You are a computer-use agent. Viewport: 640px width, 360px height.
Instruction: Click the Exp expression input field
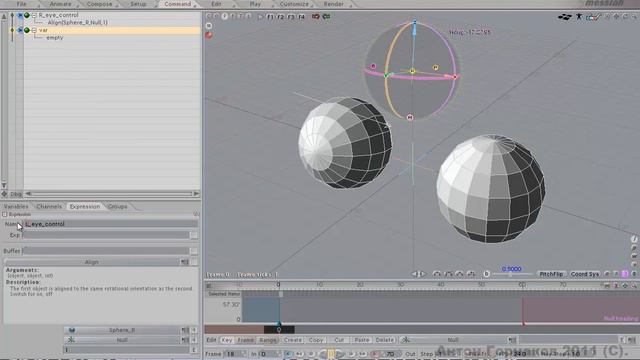(106, 236)
